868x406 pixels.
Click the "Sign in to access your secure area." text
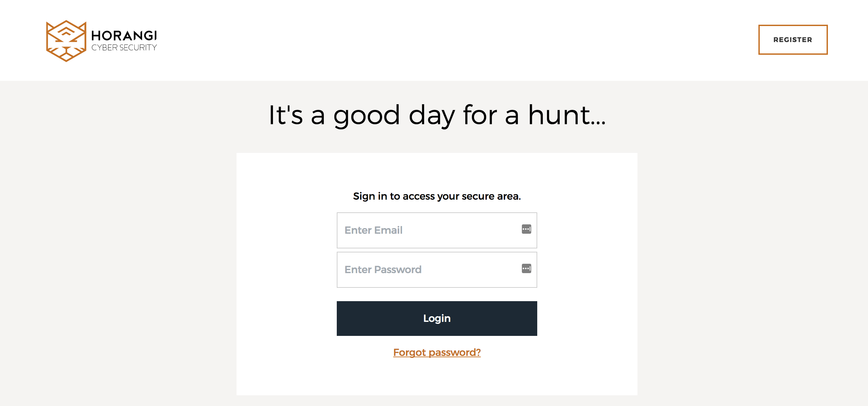coord(437,196)
